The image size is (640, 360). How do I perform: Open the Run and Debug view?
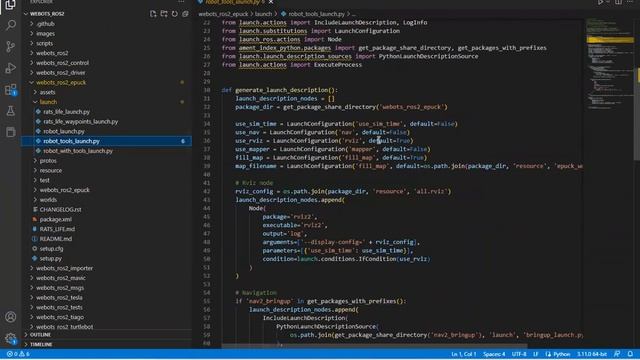point(11,68)
